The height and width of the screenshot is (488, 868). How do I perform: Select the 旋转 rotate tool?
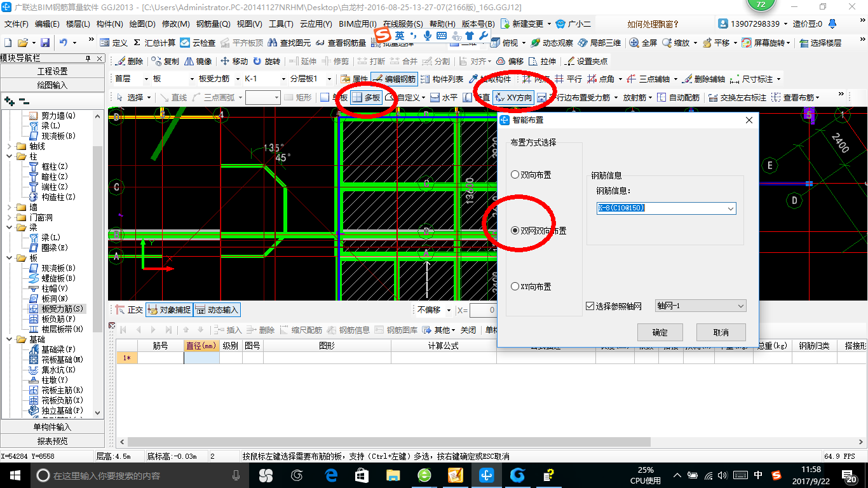click(266, 62)
